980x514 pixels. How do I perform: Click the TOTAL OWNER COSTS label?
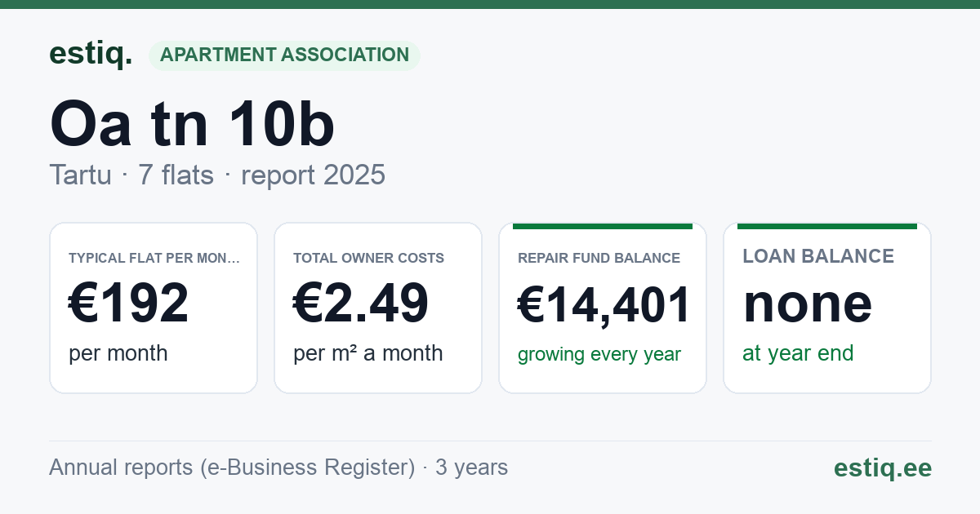pos(368,258)
